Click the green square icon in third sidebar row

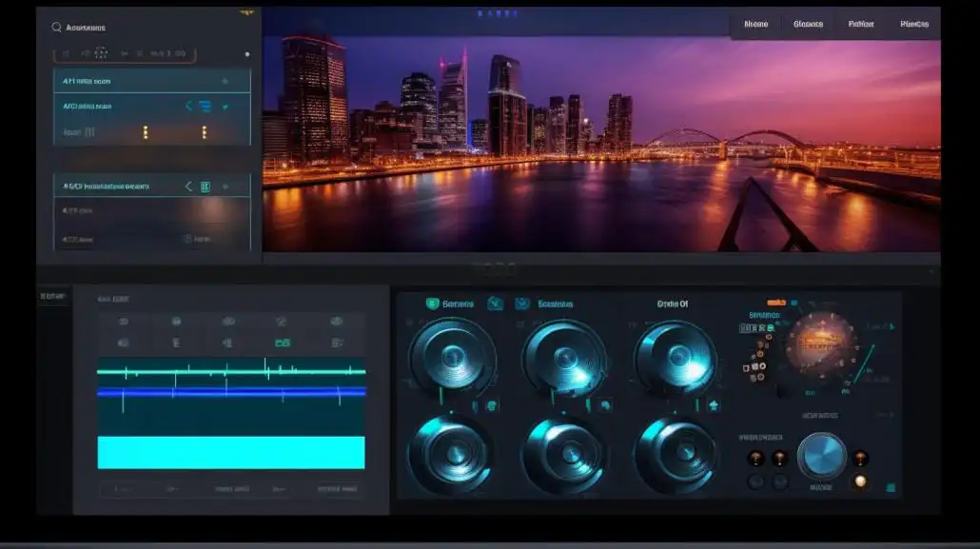[x=205, y=186]
